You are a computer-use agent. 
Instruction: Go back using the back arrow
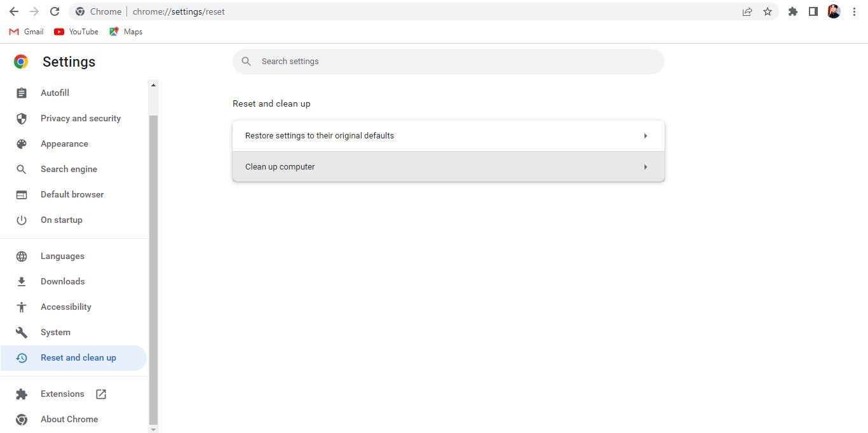click(x=14, y=11)
